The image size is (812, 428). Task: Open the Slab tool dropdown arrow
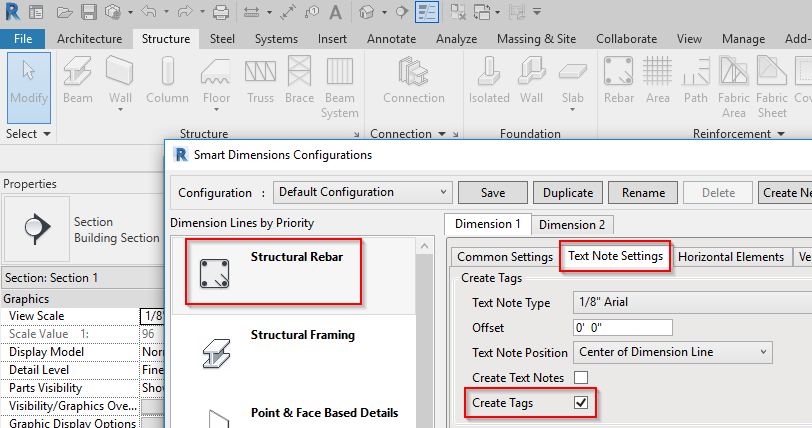coord(572,110)
